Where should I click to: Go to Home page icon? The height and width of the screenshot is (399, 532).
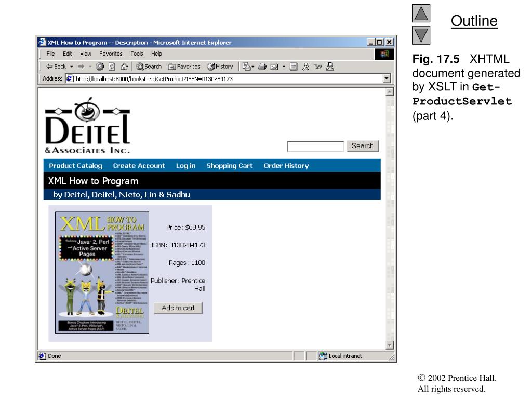click(x=125, y=66)
